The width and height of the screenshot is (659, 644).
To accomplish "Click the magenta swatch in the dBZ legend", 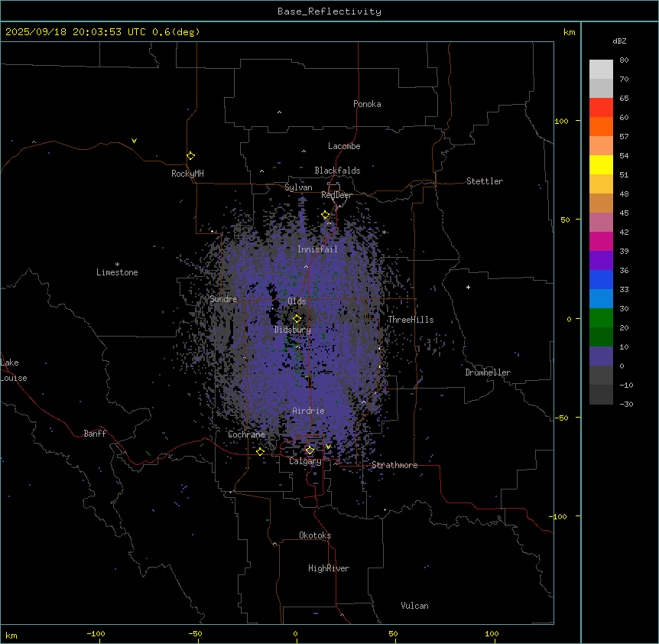I will pyautogui.click(x=601, y=241).
